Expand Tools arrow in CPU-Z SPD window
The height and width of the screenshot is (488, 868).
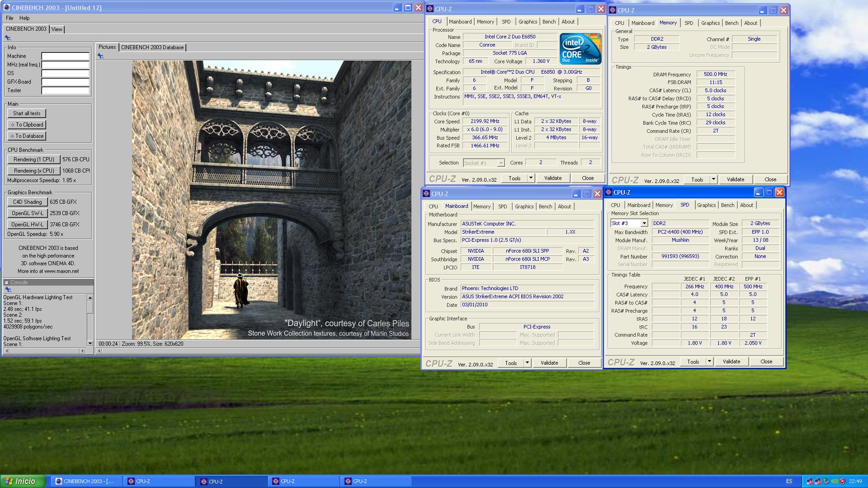(709, 361)
